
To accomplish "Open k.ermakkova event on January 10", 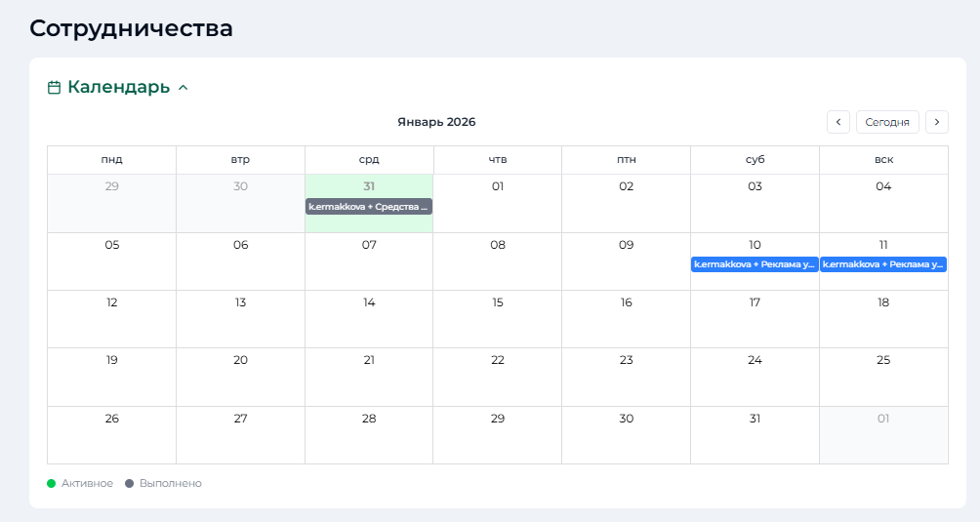I will point(755,264).
